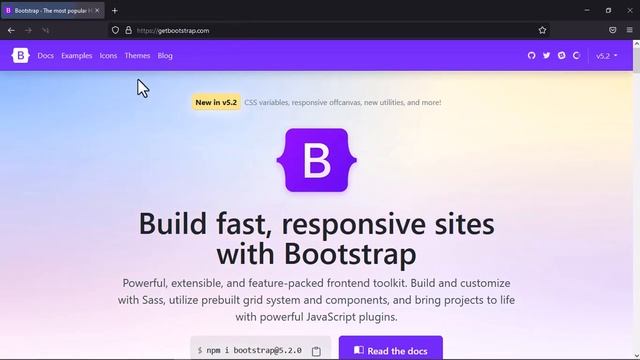
Task: Click the Read the docs button
Action: pyautogui.click(x=391, y=349)
